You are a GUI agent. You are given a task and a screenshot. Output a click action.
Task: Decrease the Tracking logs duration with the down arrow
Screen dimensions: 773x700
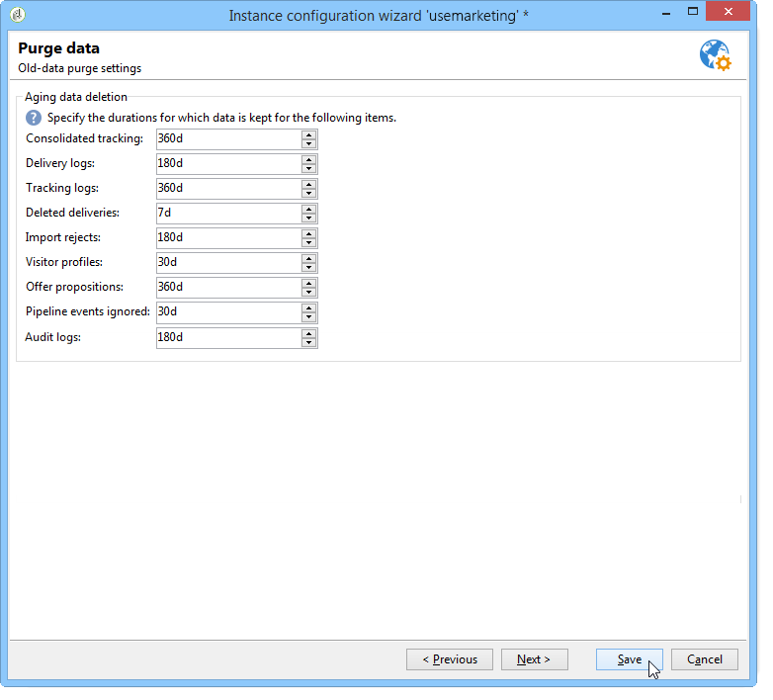(309, 193)
